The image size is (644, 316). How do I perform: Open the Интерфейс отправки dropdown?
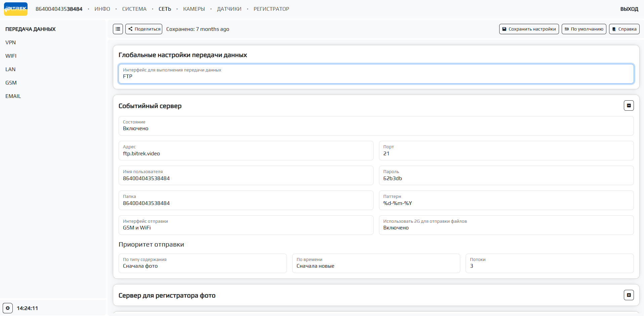246,225
